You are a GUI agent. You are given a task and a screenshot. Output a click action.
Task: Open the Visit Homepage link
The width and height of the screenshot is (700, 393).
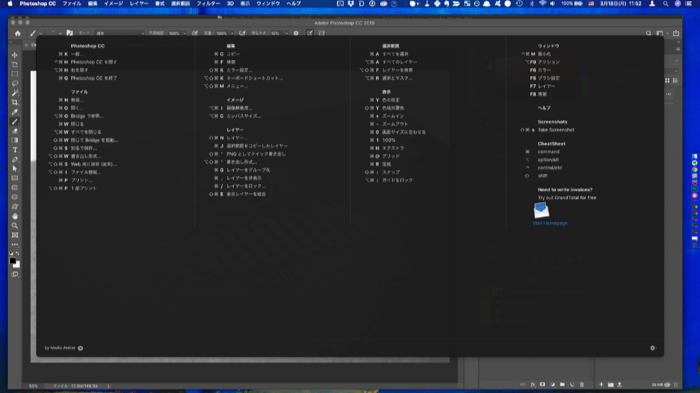(550, 223)
